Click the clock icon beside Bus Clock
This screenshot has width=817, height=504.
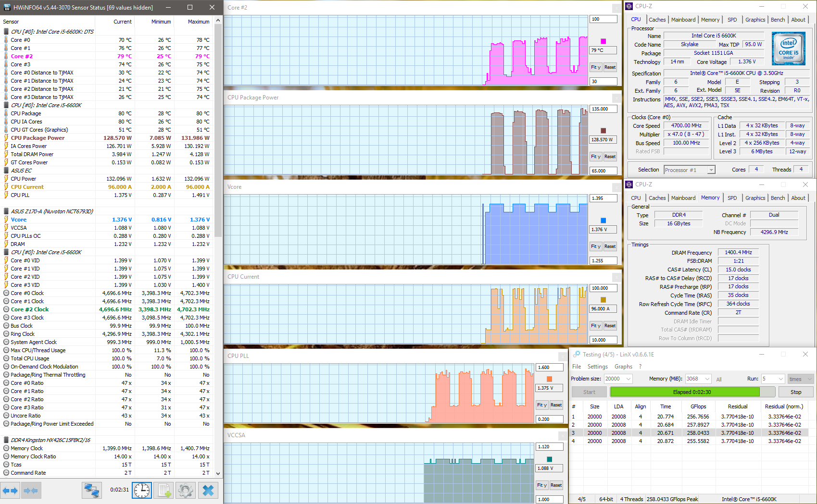tap(6, 326)
